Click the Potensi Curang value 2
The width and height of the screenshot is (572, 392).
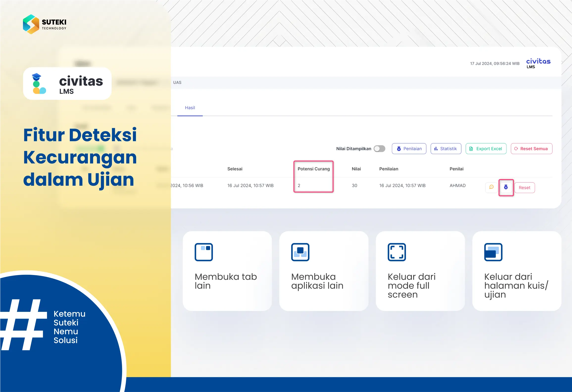(299, 185)
